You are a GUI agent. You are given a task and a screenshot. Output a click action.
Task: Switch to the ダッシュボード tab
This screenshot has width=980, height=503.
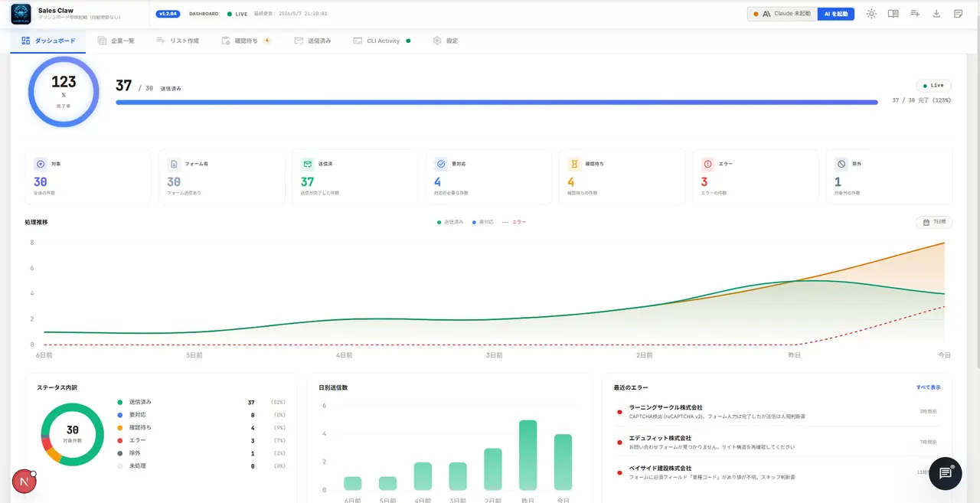point(48,41)
